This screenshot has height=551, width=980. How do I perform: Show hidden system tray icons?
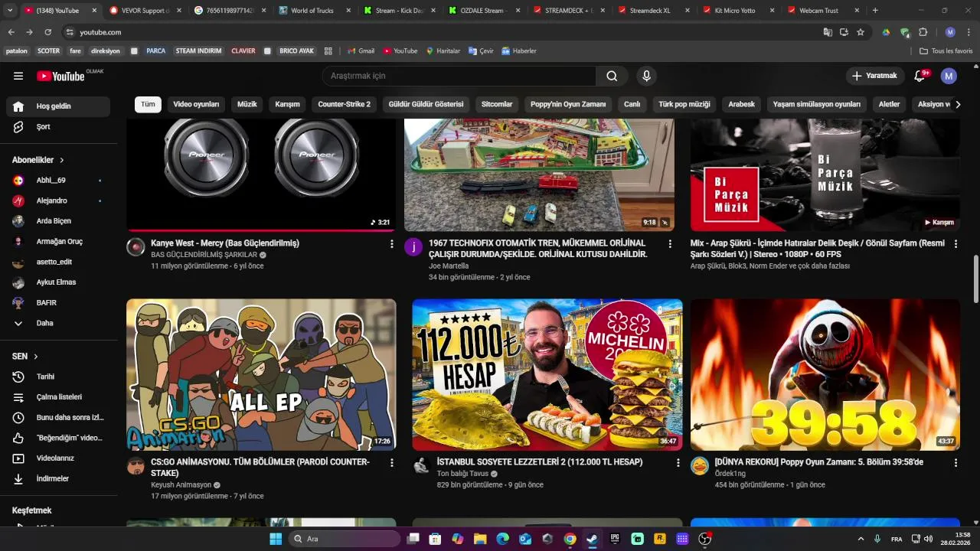point(861,539)
